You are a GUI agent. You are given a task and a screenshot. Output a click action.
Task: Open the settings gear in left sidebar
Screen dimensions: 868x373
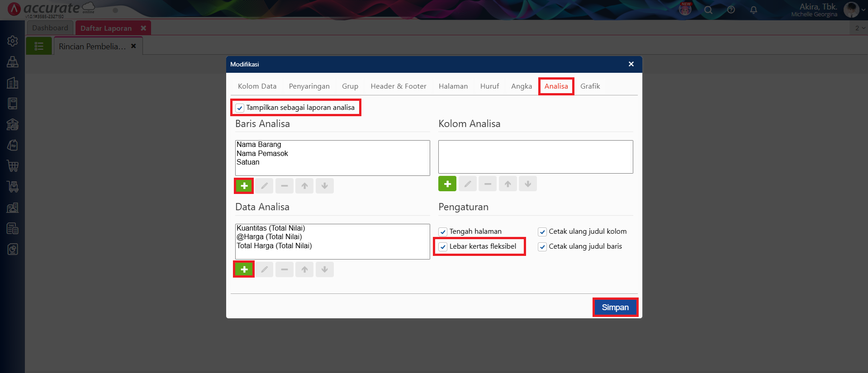click(x=13, y=41)
